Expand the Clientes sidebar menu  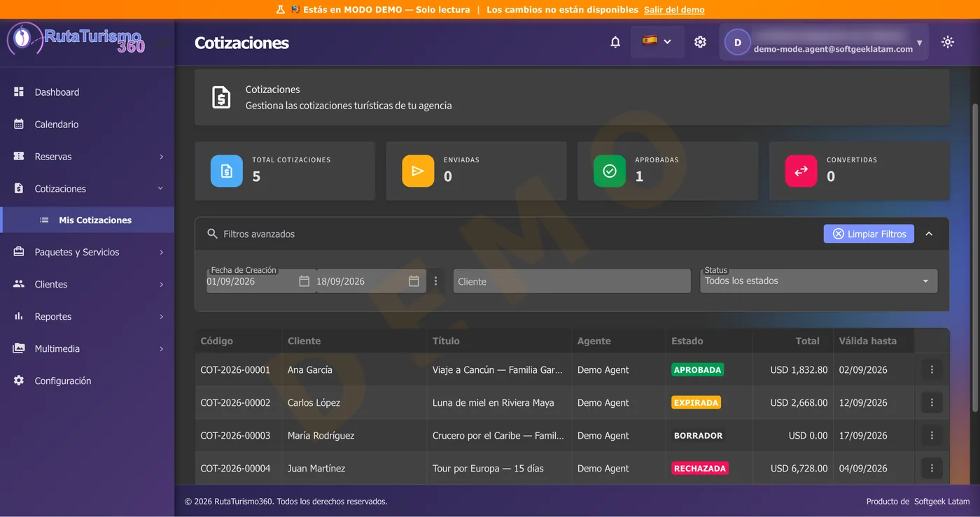coord(87,284)
